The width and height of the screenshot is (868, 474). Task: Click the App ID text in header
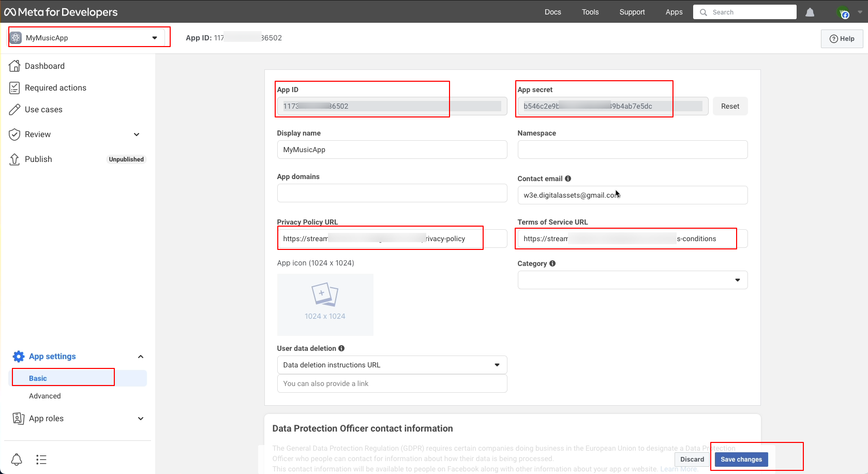pos(234,38)
